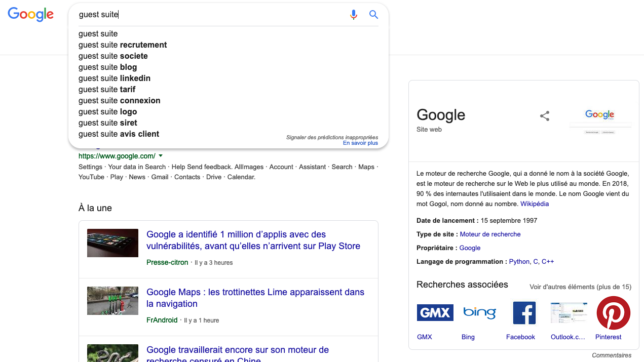Open the Outlook.com screenshot thumbnail
This screenshot has width=644, height=362.
(x=569, y=313)
